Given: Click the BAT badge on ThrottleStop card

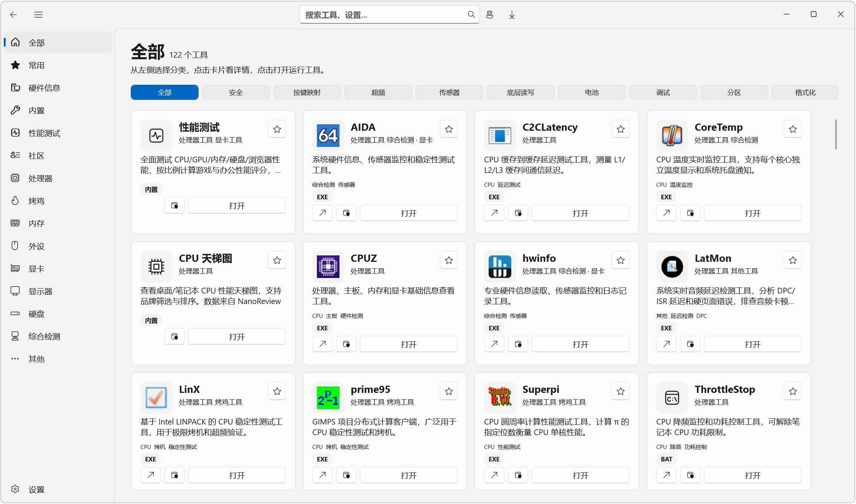Looking at the screenshot, I should tap(666, 459).
